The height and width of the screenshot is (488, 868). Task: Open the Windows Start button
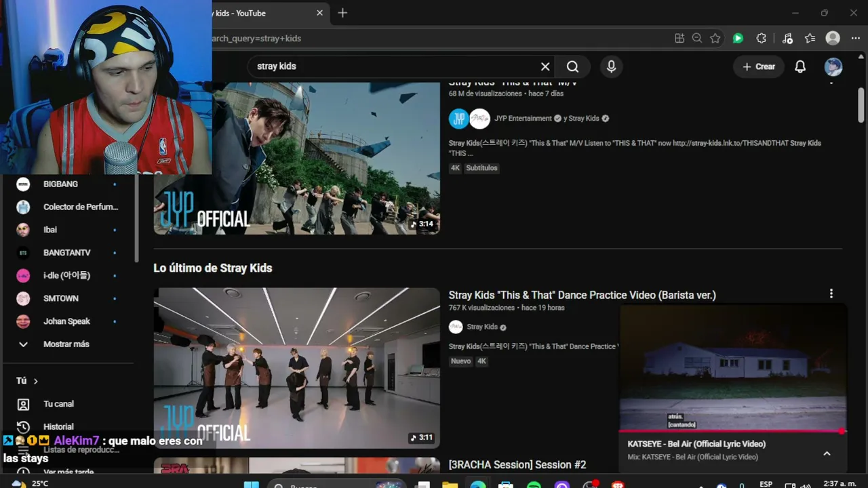click(251, 483)
